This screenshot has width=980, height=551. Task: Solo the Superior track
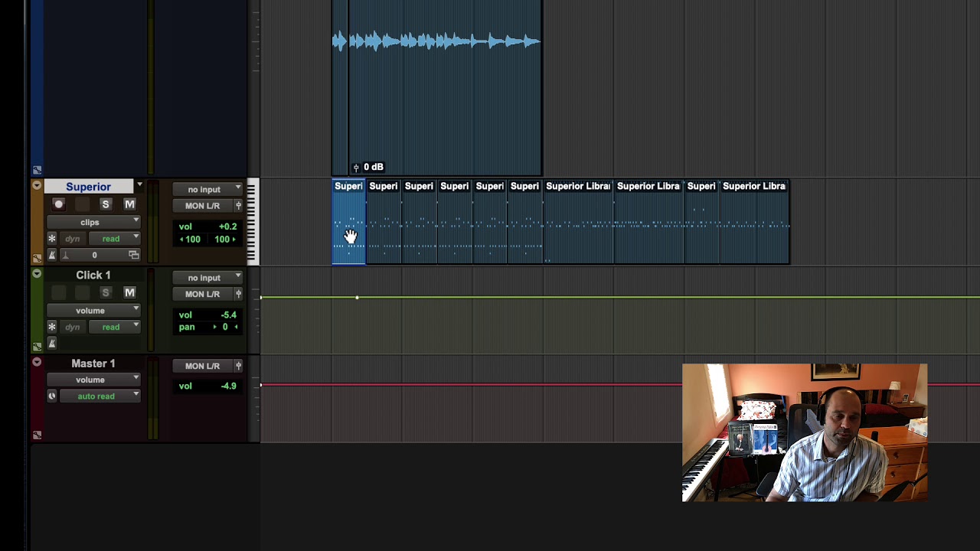coord(106,204)
